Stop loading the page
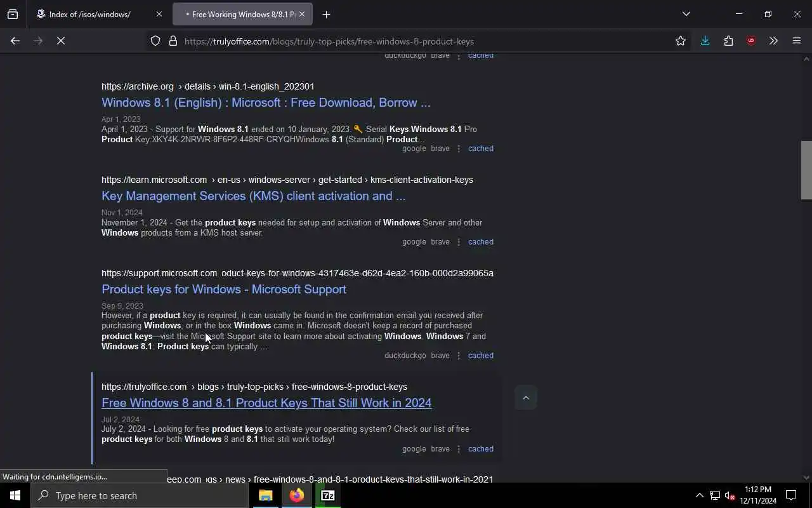 61,41
